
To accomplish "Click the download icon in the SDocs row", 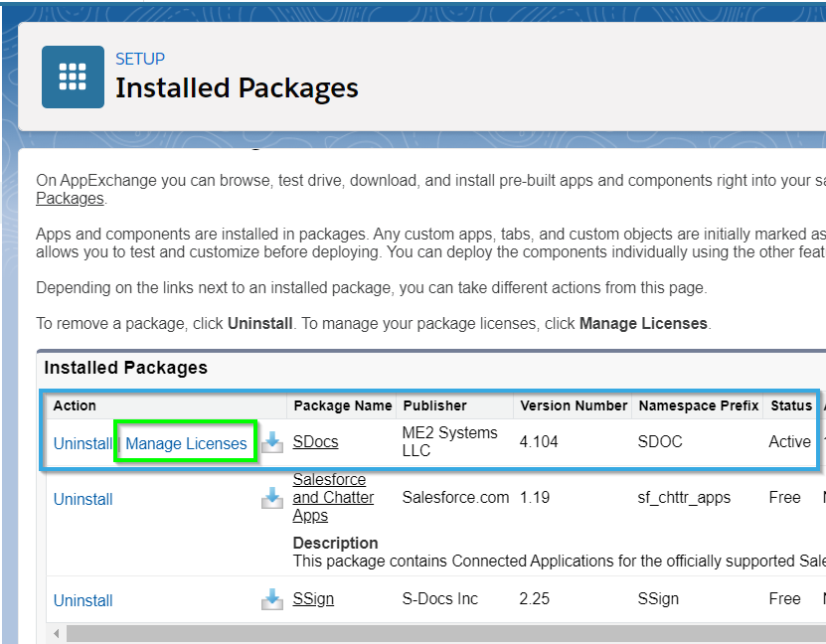I will [x=271, y=442].
